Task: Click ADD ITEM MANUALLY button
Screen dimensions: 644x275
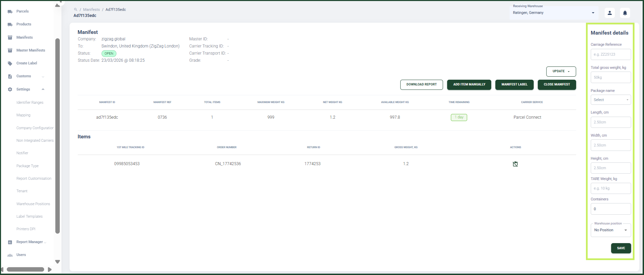Action: (469, 85)
